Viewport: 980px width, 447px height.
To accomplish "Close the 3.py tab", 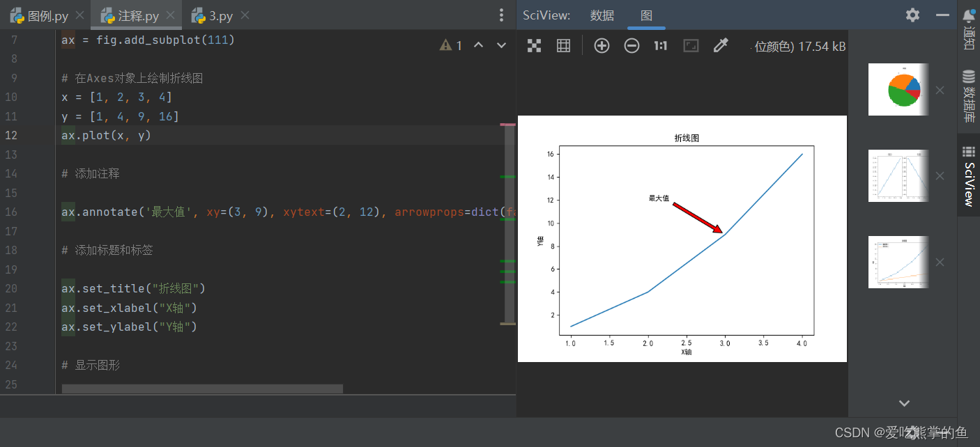I will point(244,15).
